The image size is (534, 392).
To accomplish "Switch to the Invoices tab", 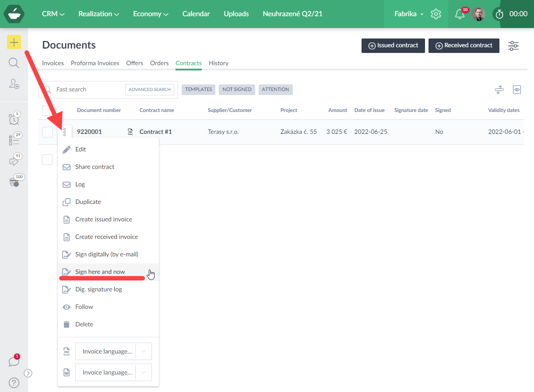I will tap(53, 63).
